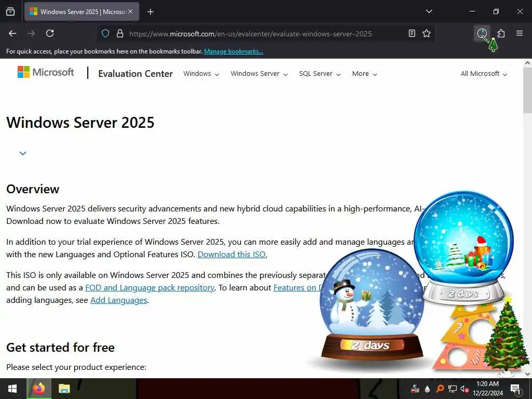
Task: Click the orange magnifier tray icon
Action: tap(440, 389)
